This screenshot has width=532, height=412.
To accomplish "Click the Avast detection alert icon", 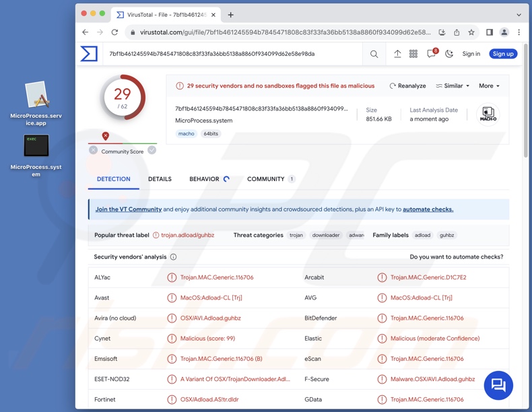I will 172,298.
